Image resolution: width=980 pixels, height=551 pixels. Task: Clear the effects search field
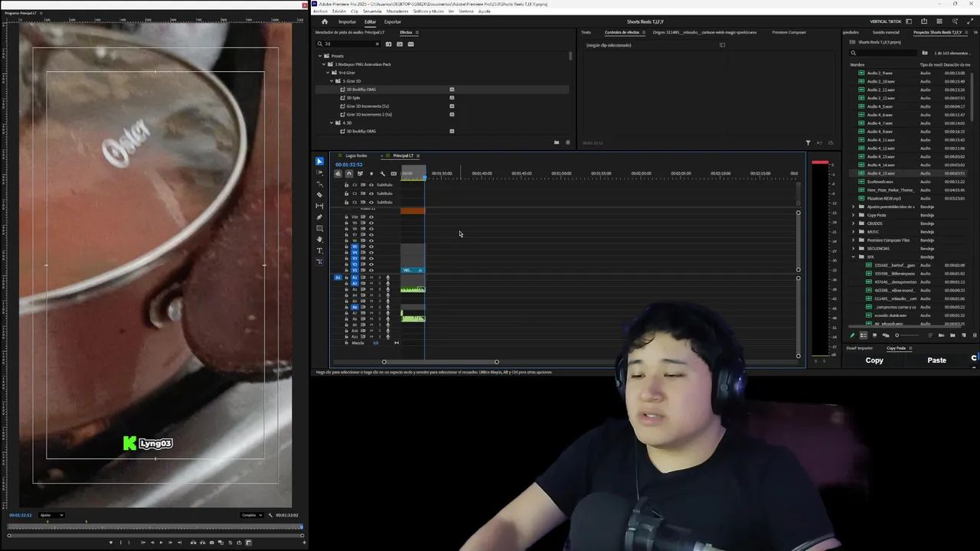pos(377,44)
